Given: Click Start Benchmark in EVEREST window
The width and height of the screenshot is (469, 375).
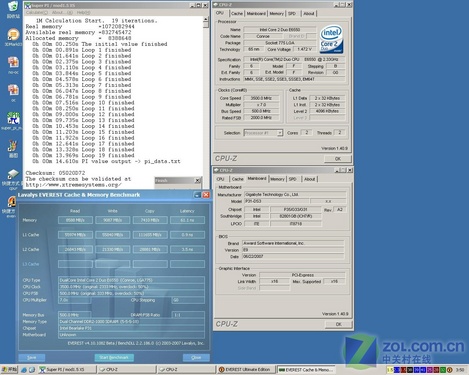Looking at the screenshot, I should [114, 357].
